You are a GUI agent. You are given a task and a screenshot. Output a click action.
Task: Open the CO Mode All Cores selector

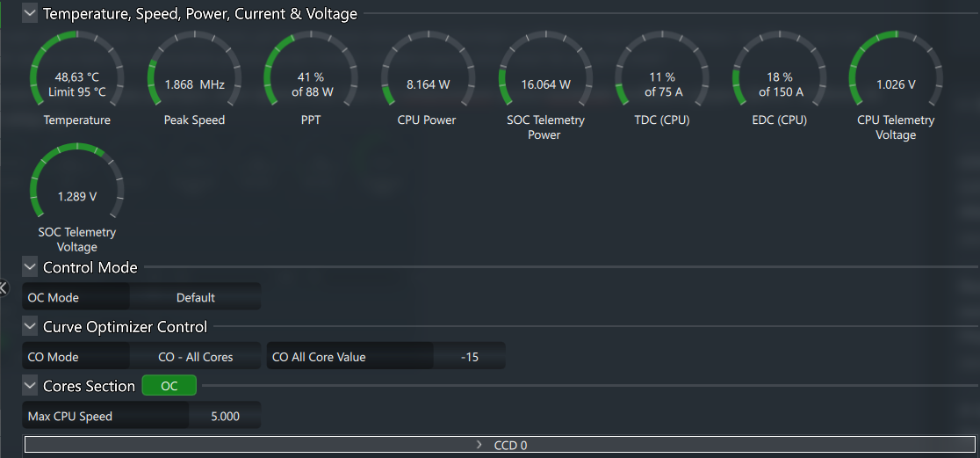tap(195, 357)
